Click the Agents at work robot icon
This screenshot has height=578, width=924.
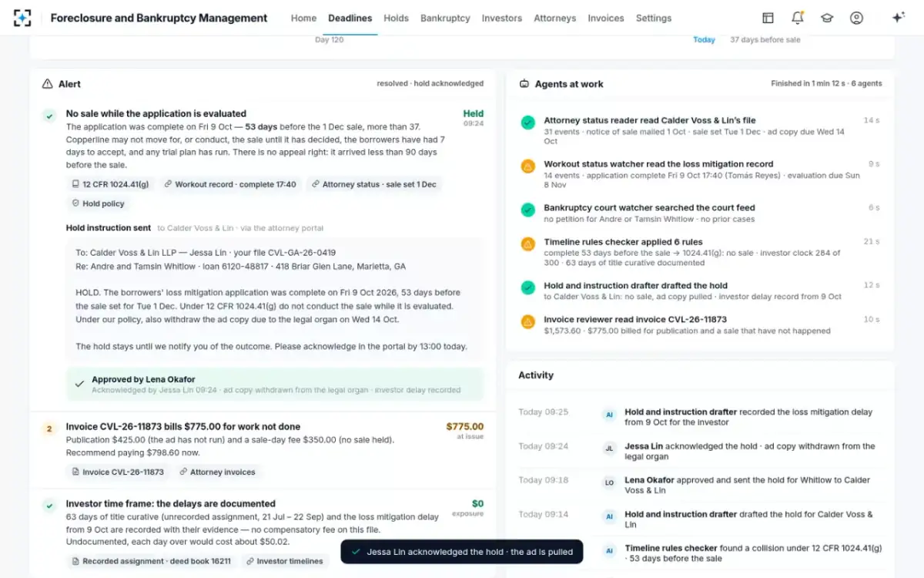tap(524, 84)
